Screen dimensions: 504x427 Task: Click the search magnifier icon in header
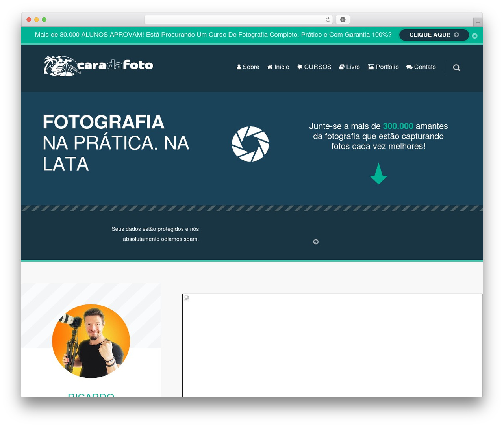coord(456,67)
